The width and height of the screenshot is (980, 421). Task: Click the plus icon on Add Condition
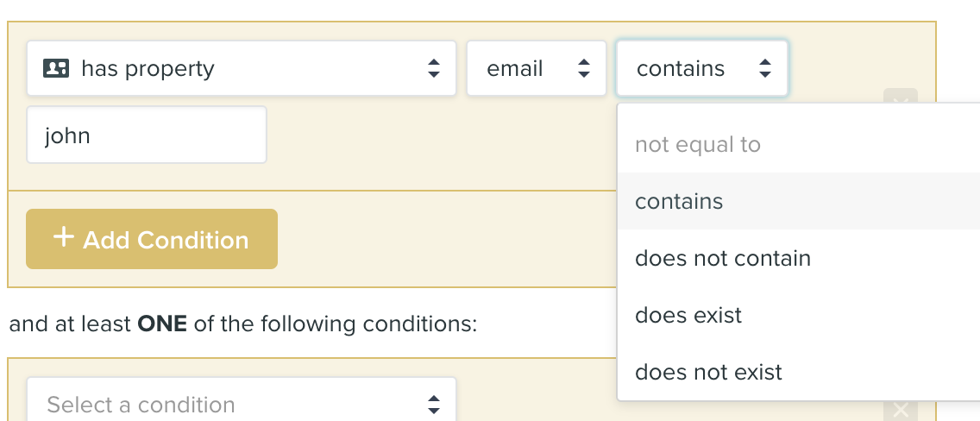click(x=63, y=237)
